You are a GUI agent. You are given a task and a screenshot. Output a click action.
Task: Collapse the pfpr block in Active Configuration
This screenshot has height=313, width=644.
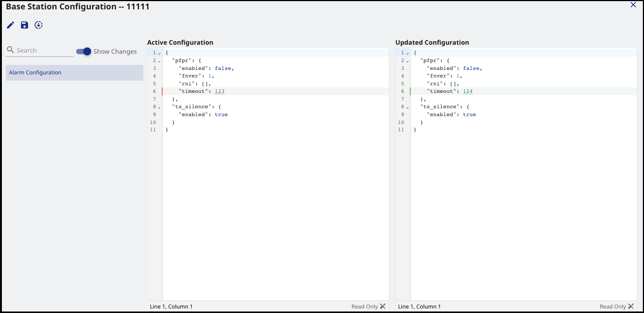click(x=159, y=61)
